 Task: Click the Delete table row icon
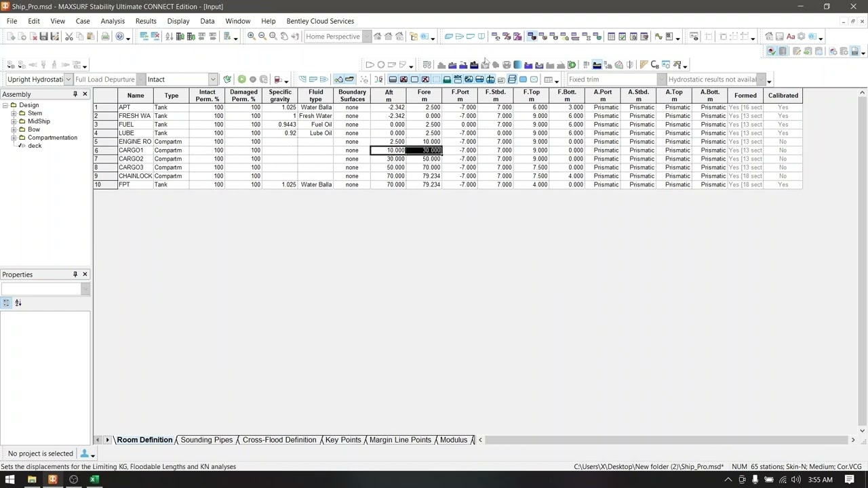click(x=155, y=37)
